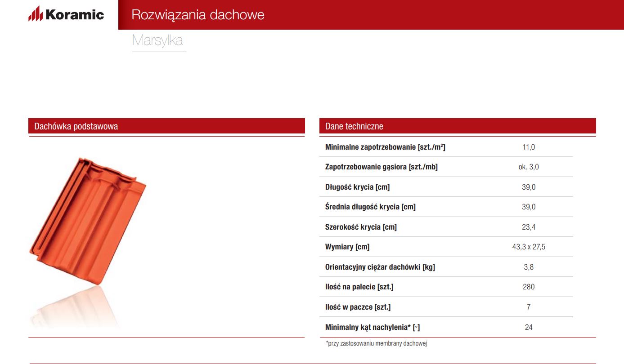
Task: Select the value 11,0
Action: click(529, 147)
